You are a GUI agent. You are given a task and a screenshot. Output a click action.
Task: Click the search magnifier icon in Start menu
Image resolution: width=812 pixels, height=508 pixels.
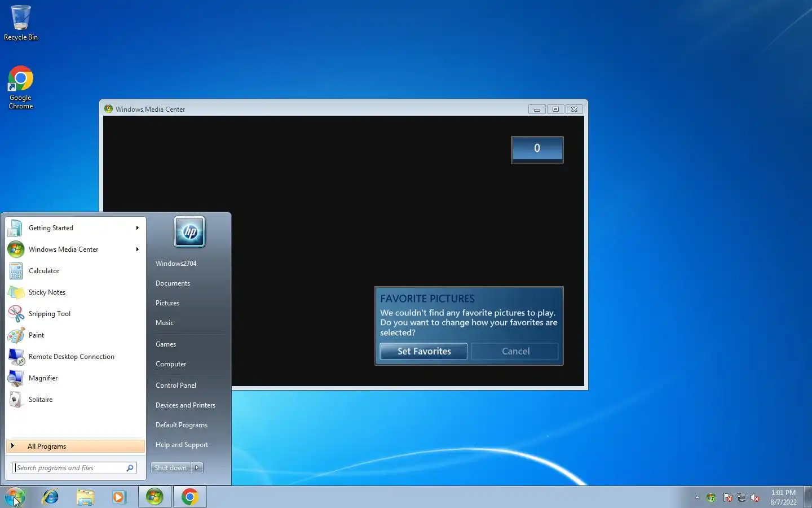(x=130, y=468)
